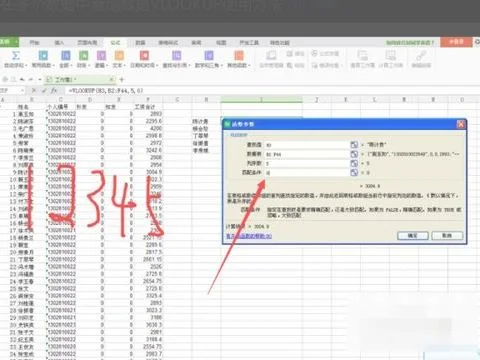The height and width of the screenshot is (360, 480).
Task: Click the fx insert function icon
Action: click(x=54, y=90)
